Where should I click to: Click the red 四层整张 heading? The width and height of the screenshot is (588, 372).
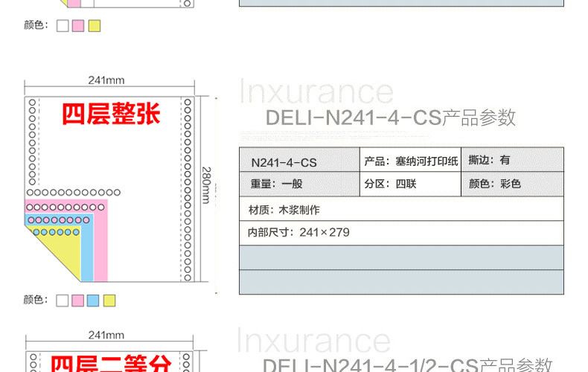point(111,114)
